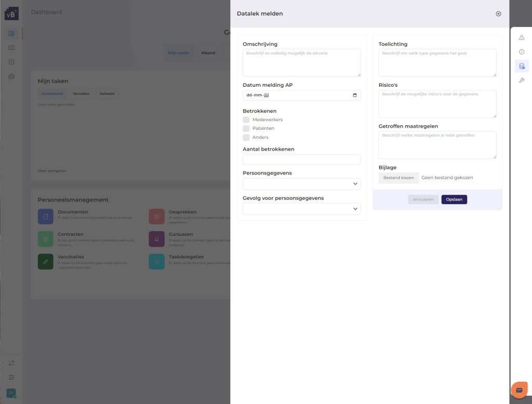Tick the Patiënten checkbox
This screenshot has width=532, height=404.
click(246, 129)
